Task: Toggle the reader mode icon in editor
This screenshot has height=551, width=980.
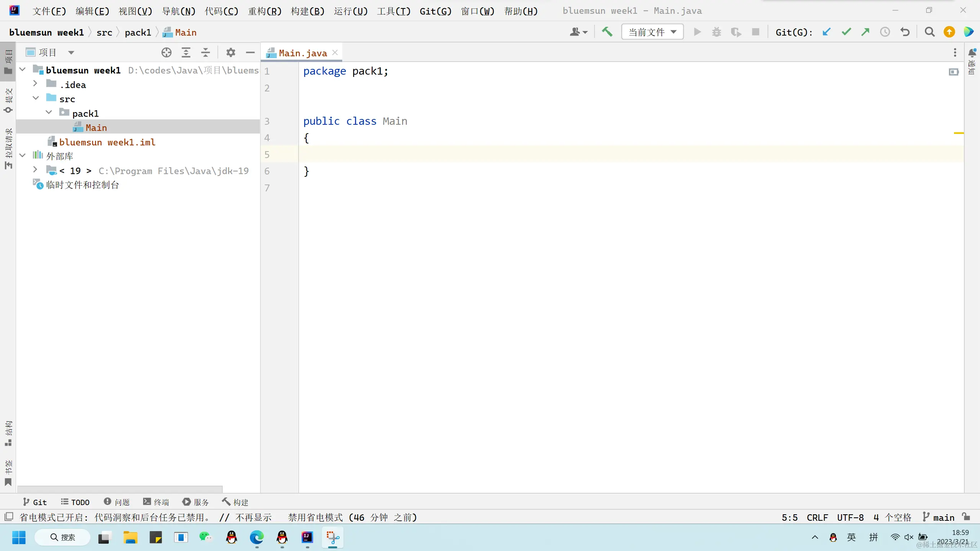Action: click(954, 72)
